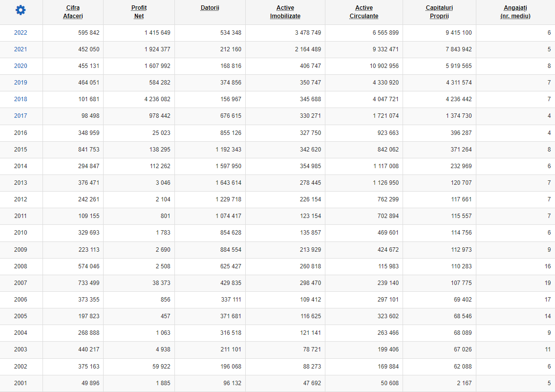Click the Profit Net column header

coord(139,12)
